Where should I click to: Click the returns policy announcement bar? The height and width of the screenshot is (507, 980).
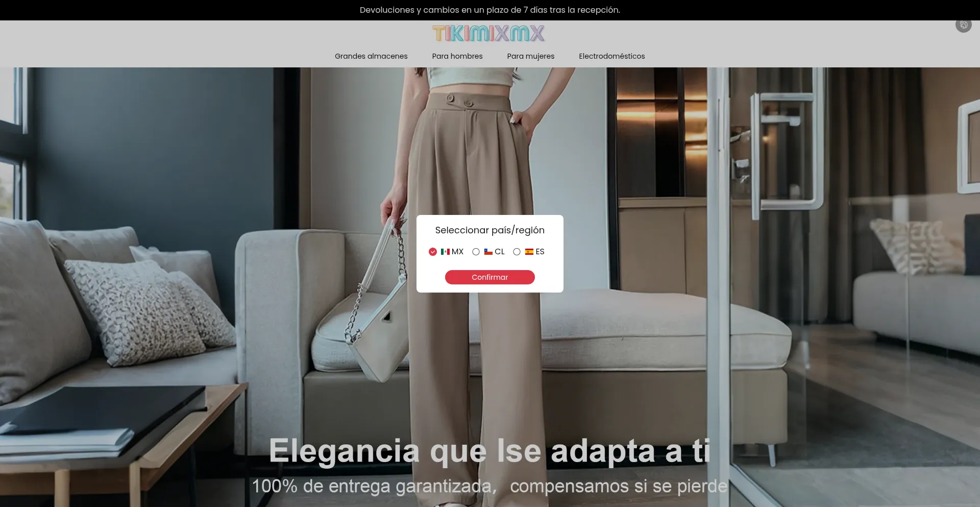(x=489, y=10)
